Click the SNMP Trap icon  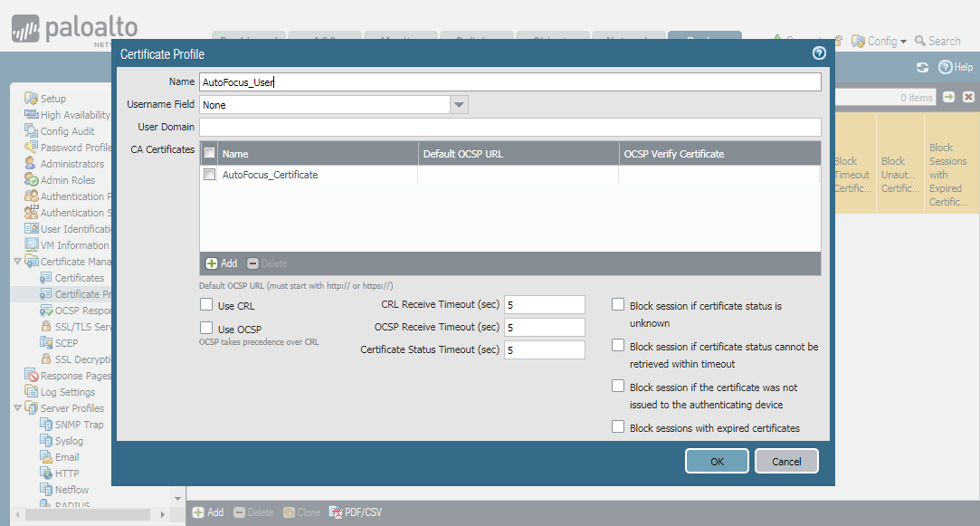(45, 424)
